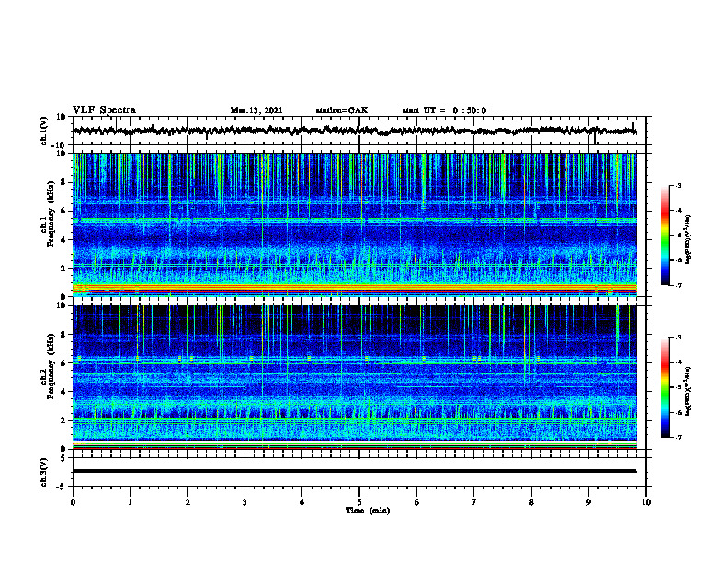Click the "6" kHz tick of ch.1 spectrogram

(63, 211)
